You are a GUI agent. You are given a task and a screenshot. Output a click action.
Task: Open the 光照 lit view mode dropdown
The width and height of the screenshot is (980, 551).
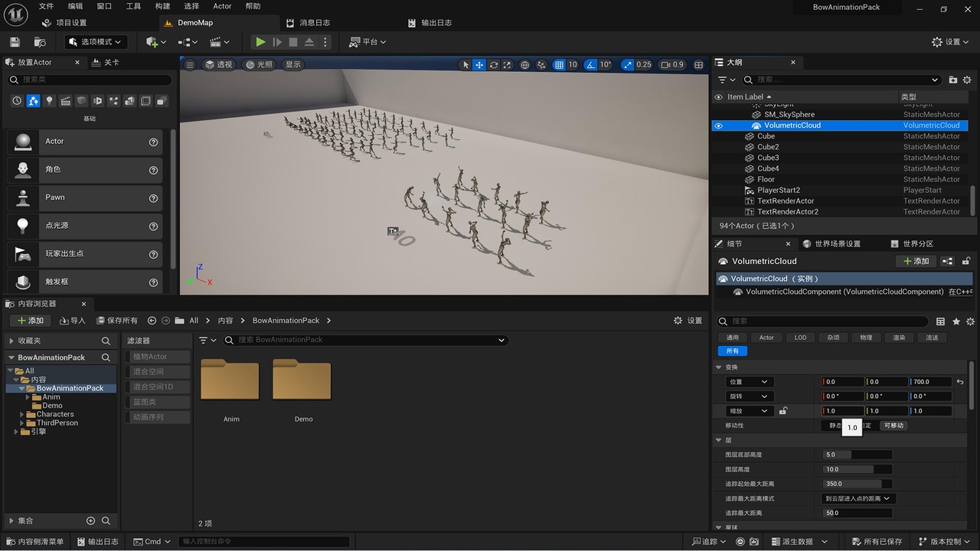pos(260,65)
